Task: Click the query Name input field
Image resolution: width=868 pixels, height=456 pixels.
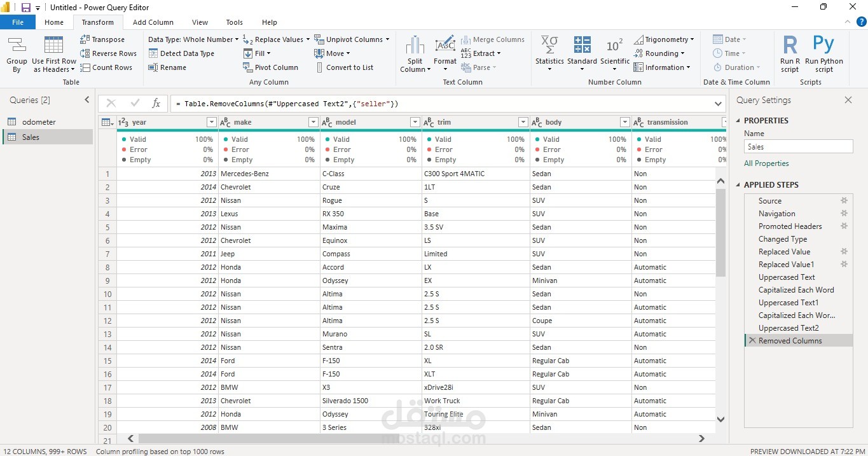Action: (798, 147)
